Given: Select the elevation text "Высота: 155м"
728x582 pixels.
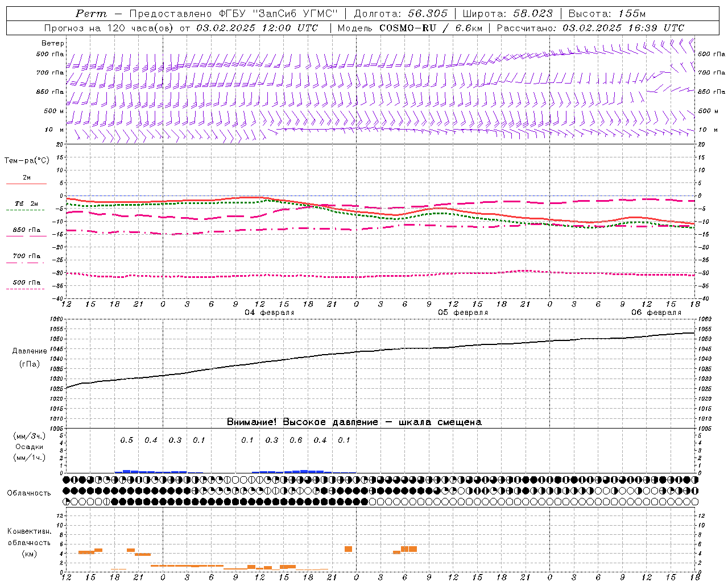Looking at the screenshot, I should pos(607,14).
